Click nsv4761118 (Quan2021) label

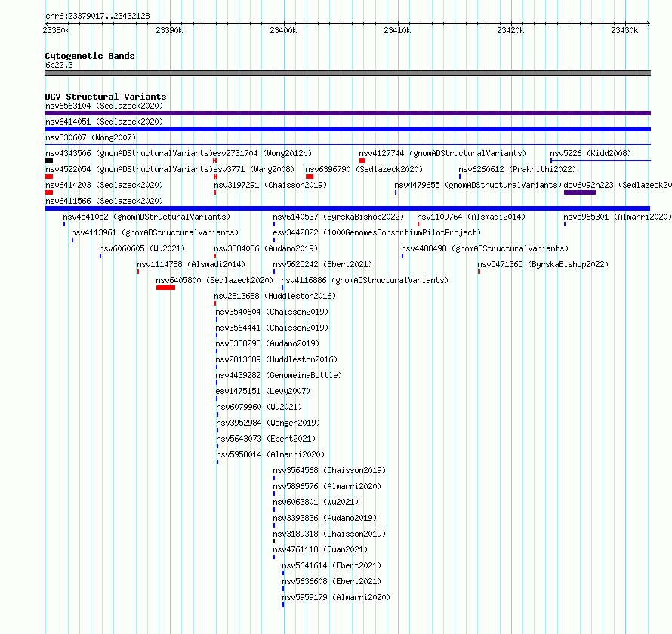pos(320,549)
